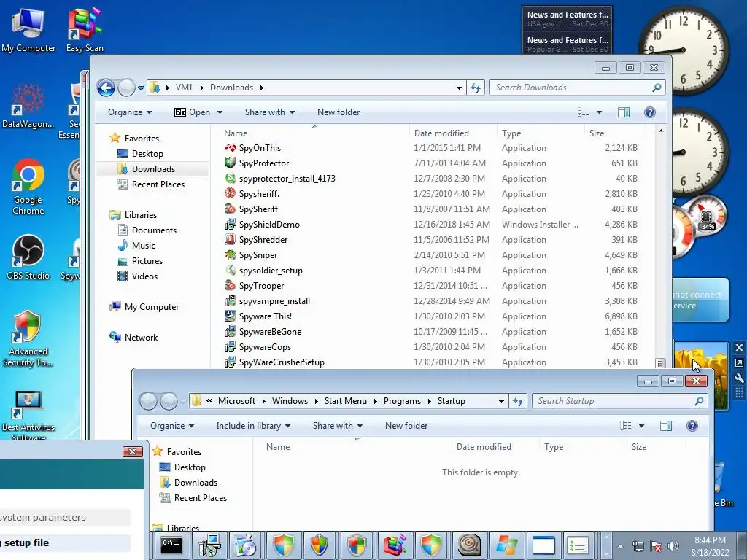The width and height of the screenshot is (747, 560).
Task: Click the network icon in the system tray
Action: tap(638, 546)
